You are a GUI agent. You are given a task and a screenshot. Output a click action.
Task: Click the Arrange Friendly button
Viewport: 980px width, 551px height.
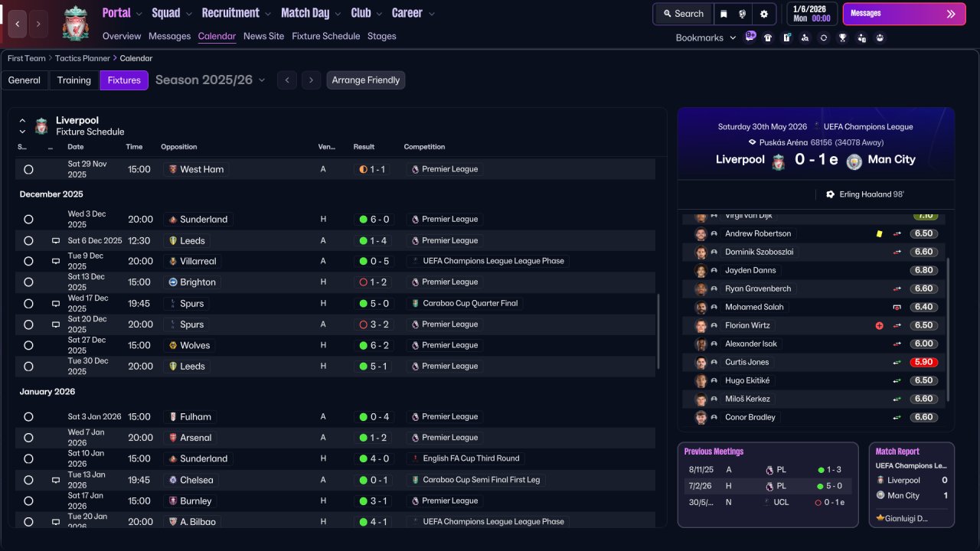tap(366, 80)
